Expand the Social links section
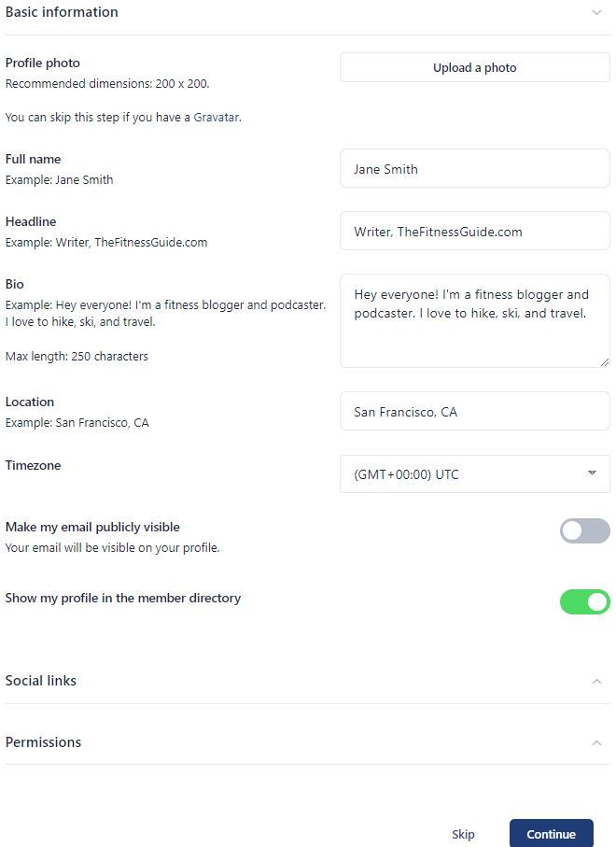The height and width of the screenshot is (847, 616). (x=596, y=681)
